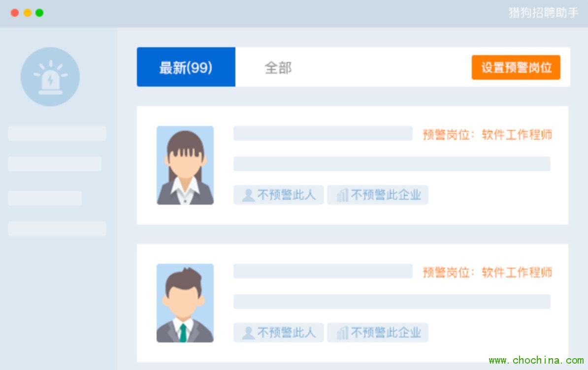588x370 pixels.
Task: Click the long description bar on first card
Action: tap(392, 164)
